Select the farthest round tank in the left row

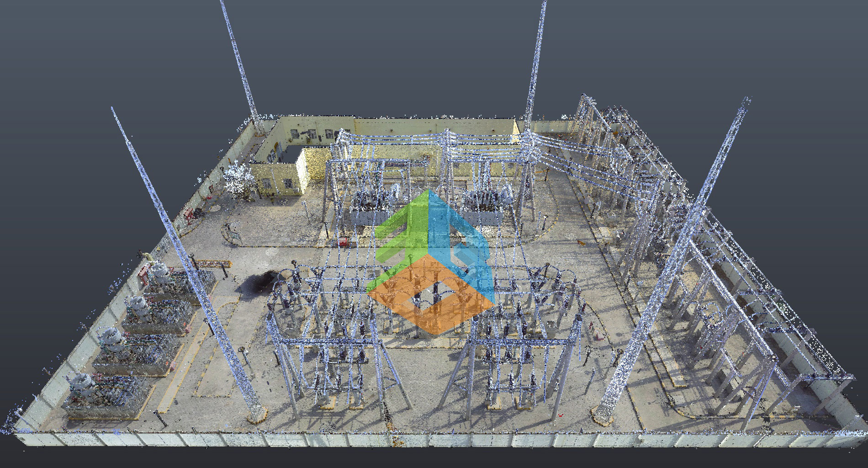[x=159, y=272]
